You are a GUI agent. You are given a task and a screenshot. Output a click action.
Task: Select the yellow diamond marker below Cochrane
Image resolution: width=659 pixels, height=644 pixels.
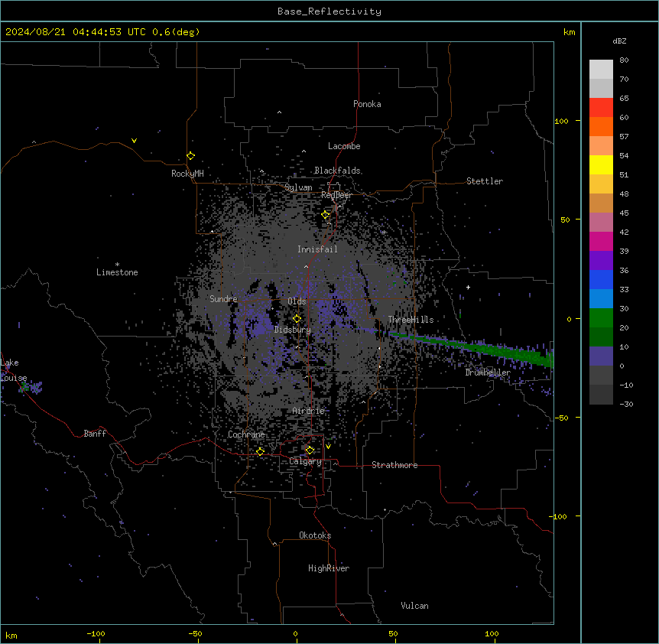point(260,451)
